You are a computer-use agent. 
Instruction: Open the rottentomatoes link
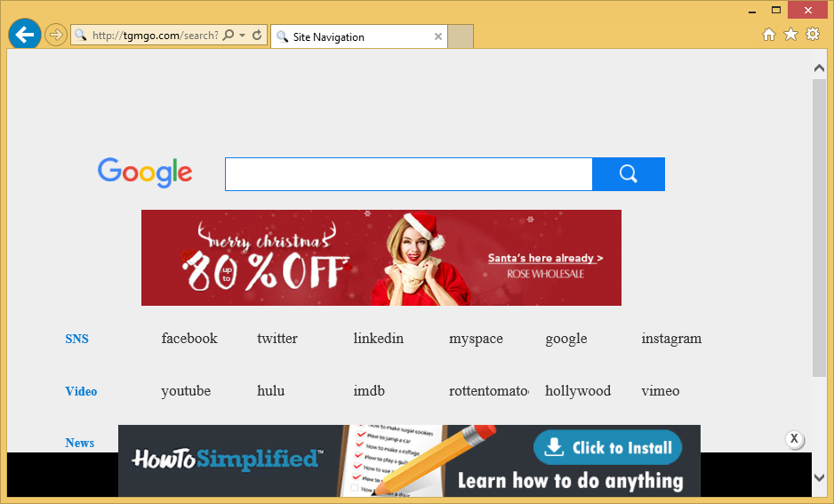click(489, 391)
